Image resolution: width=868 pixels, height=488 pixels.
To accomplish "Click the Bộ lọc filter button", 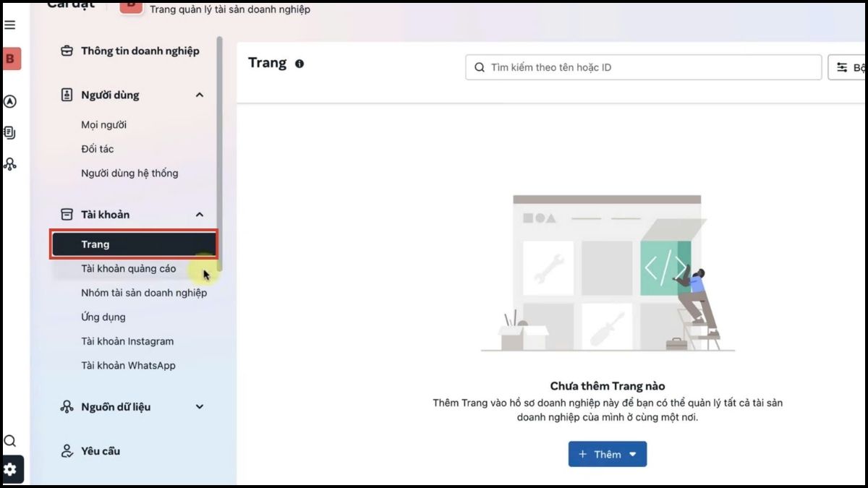I will pyautogui.click(x=848, y=67).
